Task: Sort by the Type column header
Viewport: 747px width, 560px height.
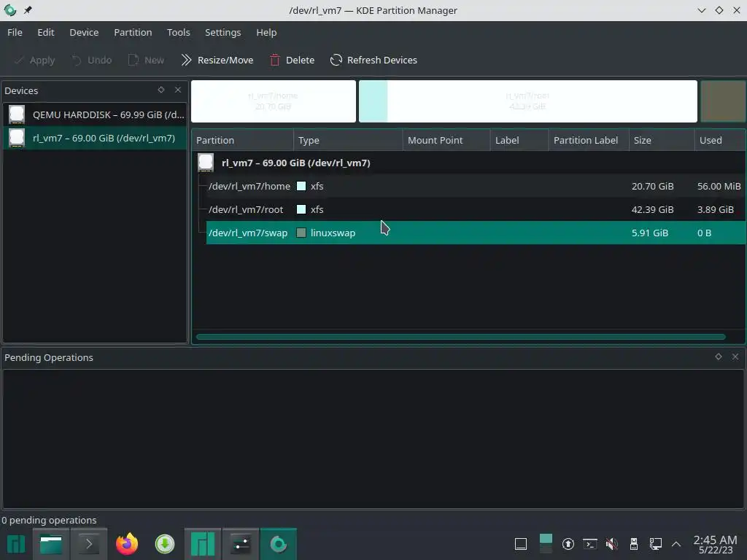Action: 348,140
